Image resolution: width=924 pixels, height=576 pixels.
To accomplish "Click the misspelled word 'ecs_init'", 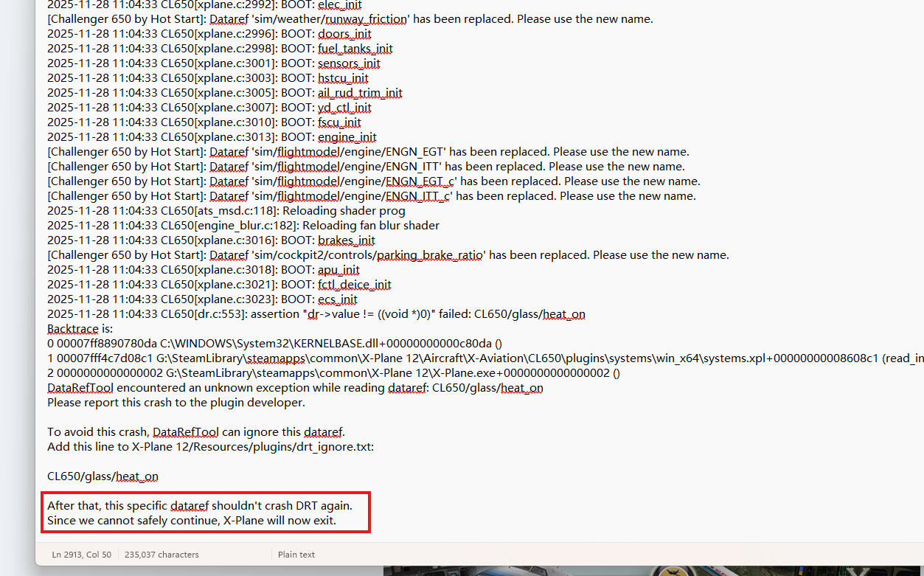I will click(x=338, y=299).
